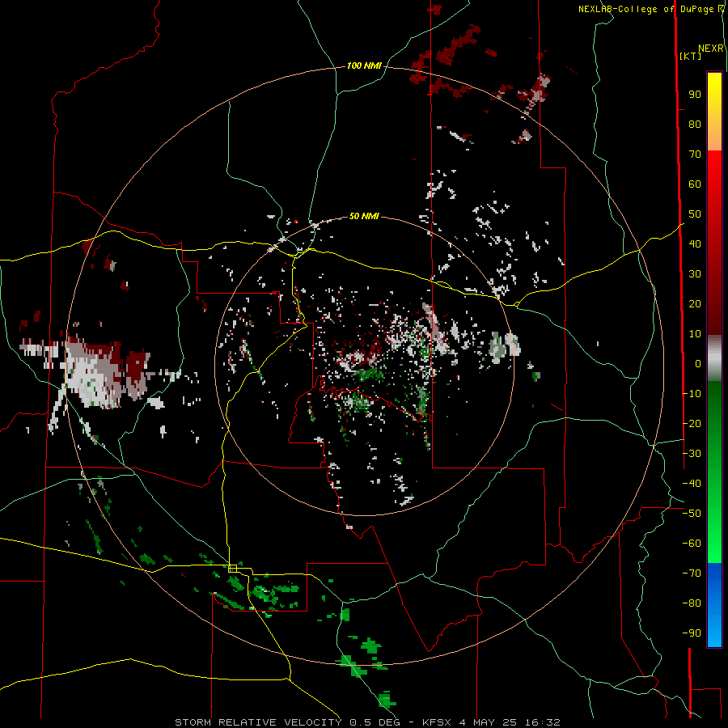728x728 pixels.
Task: Click the -90 value on velocity scale
Action: 692,633
